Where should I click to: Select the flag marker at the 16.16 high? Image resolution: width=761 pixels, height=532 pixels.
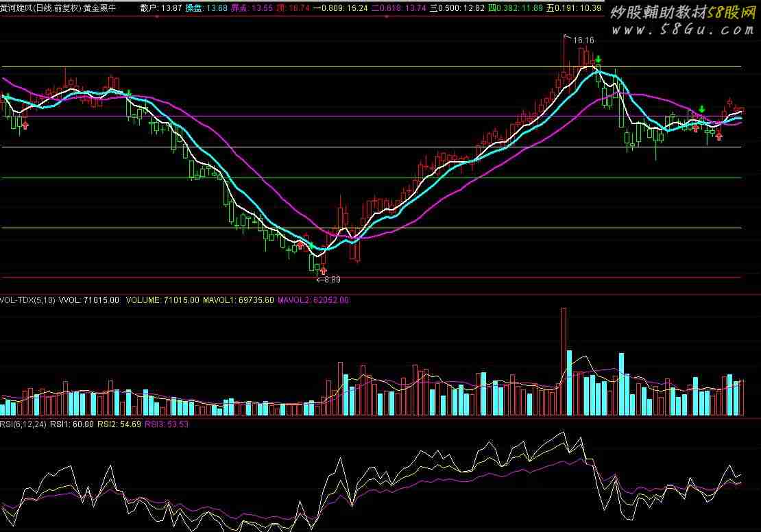(566, 38)
